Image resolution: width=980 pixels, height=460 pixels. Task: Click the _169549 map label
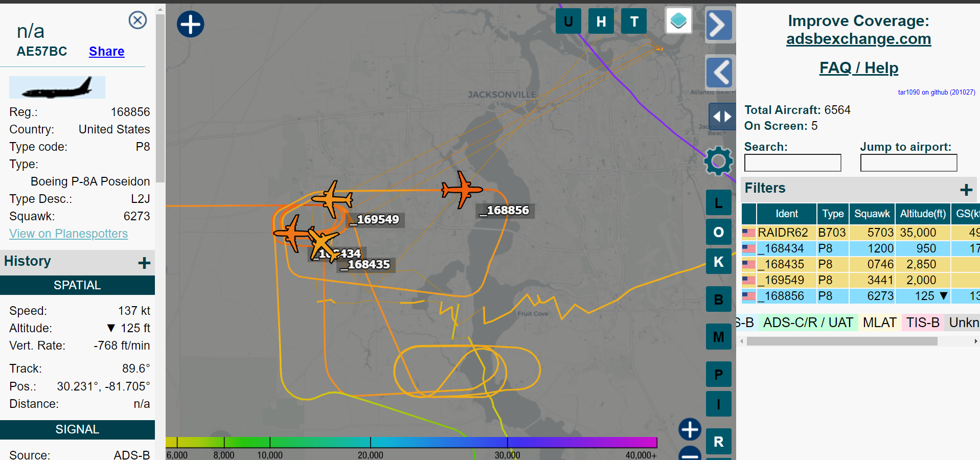click(x=375, y=220)
